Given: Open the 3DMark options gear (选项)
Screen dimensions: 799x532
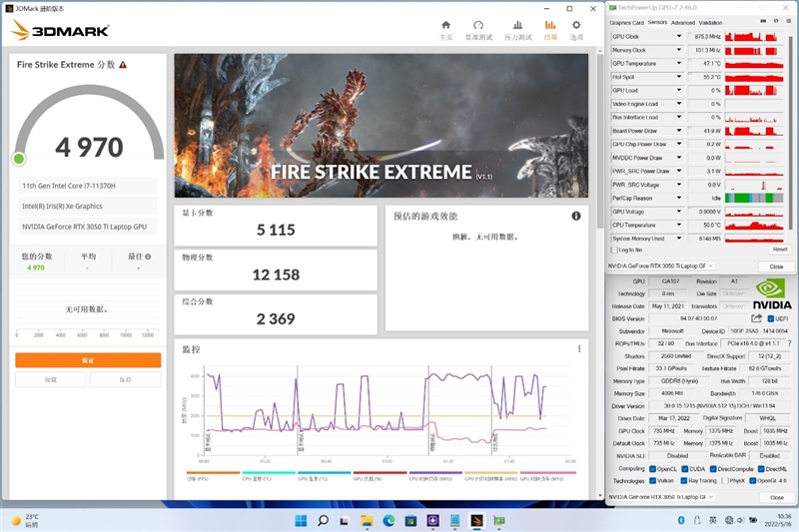Looking at the screenshot, I should tap(576, 31).
